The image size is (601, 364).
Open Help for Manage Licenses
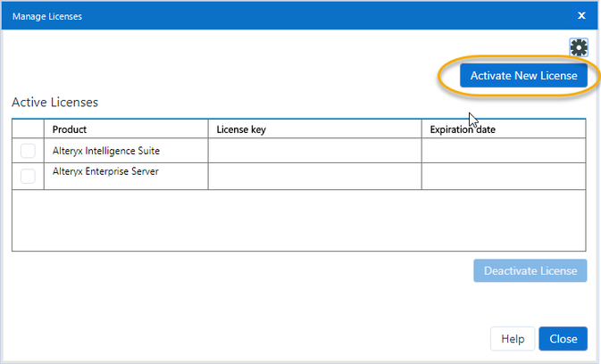(513, 339)
